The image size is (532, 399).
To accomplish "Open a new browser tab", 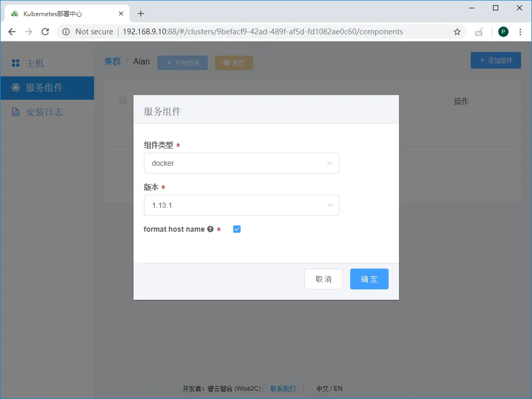I will pyautogui.click(x=141, y=14).
